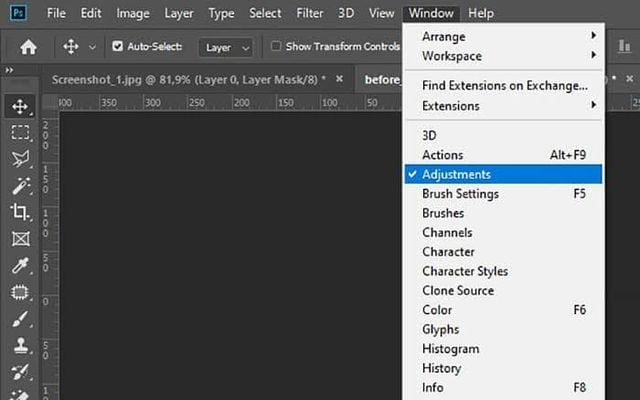Click the Home icon in options bar
The height and width of the screenshot is (400, 640).
point(29,46)
